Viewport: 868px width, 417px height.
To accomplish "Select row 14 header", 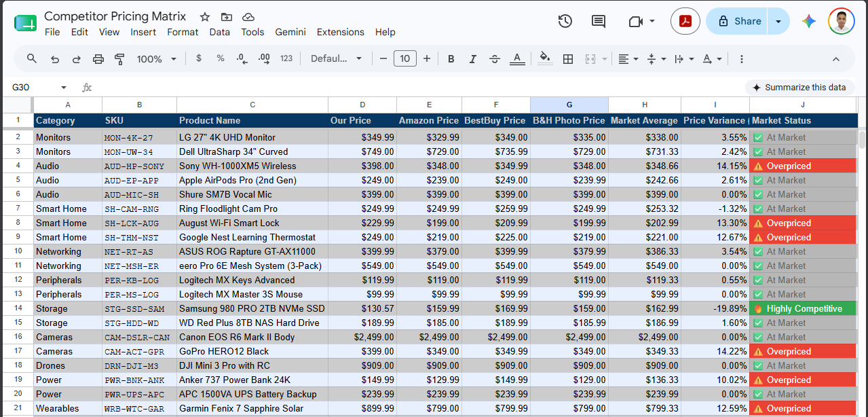I will point(18,308).
